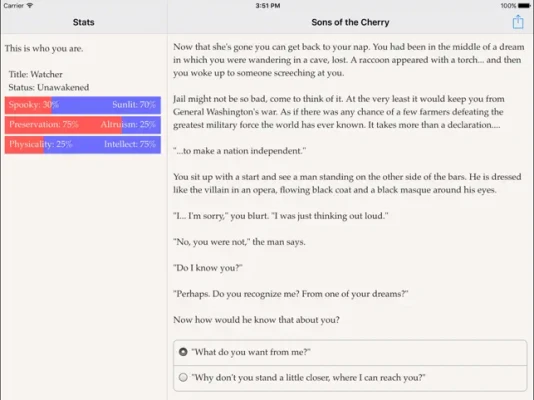This screenshot has width=534, height=400.
Task: Click "Now how would he know that about you?"
Action: tap(256, 320)
